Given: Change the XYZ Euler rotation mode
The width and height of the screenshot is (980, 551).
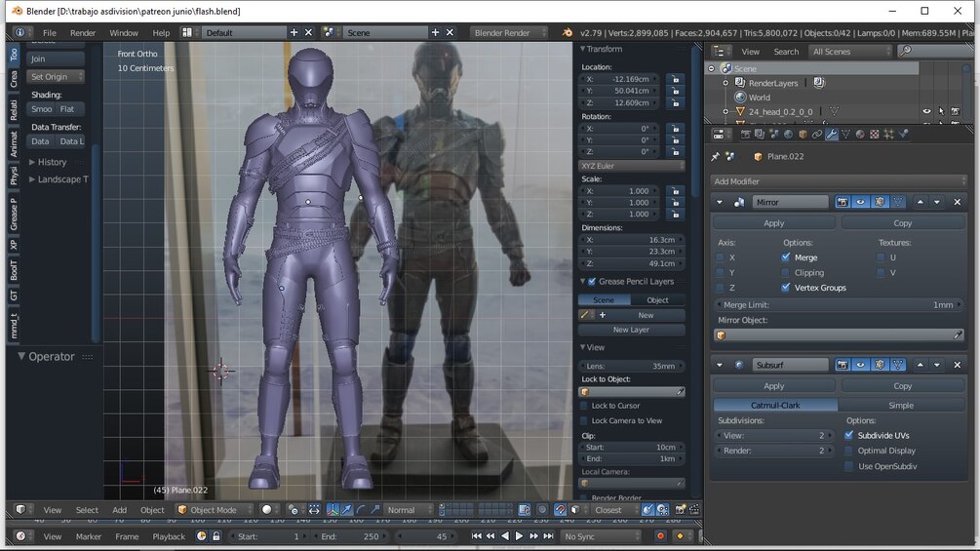Looking at the screenshot, I should click(632, 166).
